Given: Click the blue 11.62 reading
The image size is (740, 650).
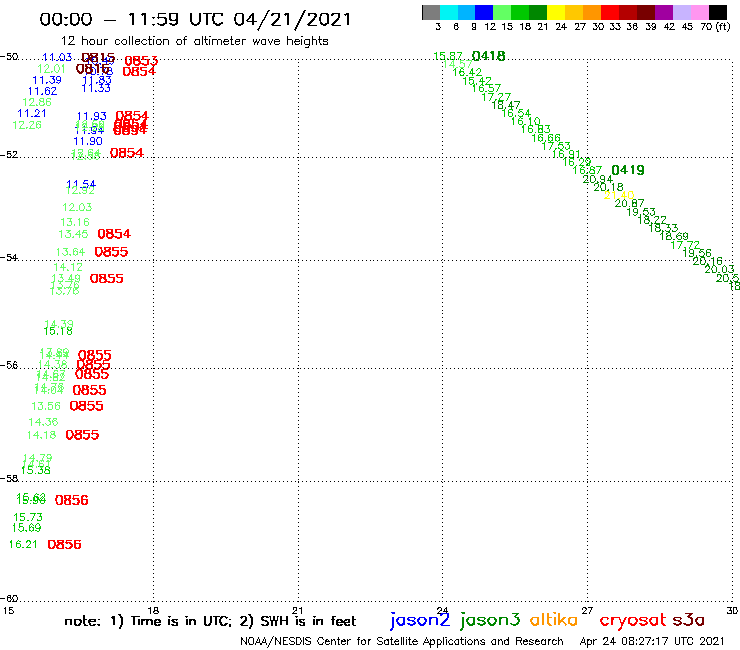Looking at the screenshot, I should click(42, 92).
